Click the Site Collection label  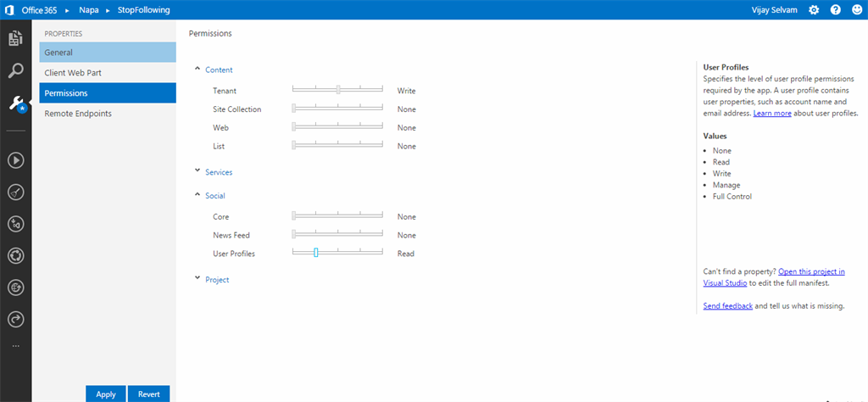[x=237, y=109]
